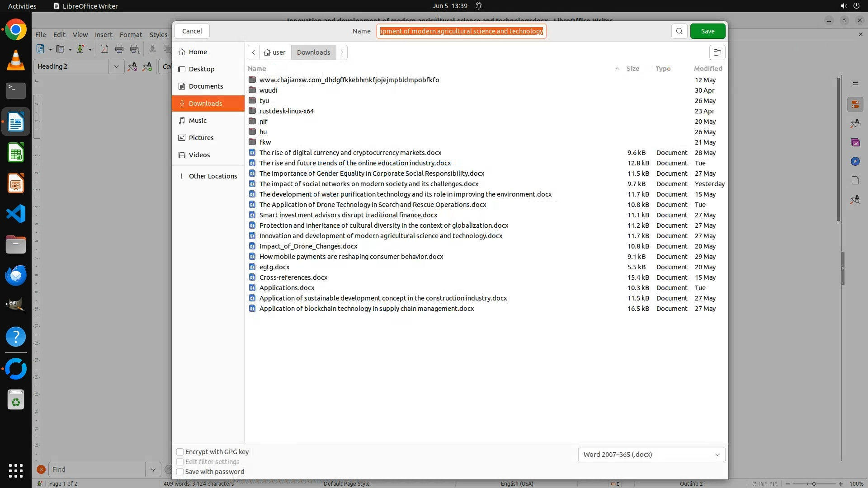
Task: Expand the Find toolbar search dropdown arrow
Action: (x=153, y=469)
